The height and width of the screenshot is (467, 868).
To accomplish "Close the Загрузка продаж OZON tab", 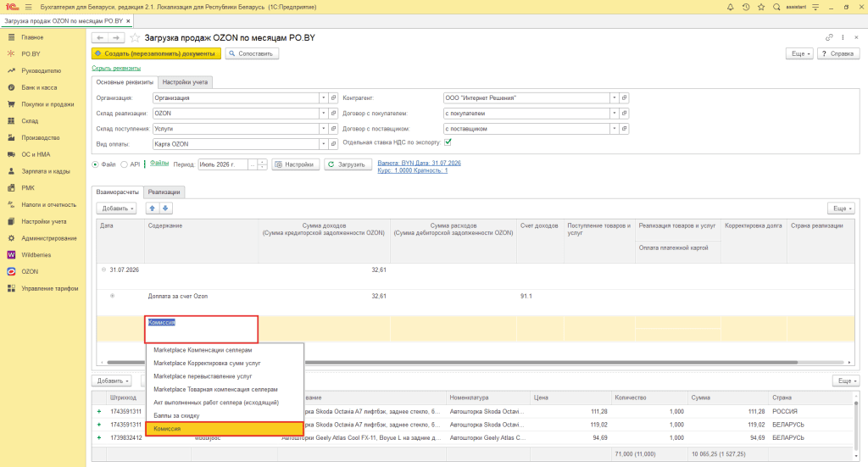I will [129, 21].
